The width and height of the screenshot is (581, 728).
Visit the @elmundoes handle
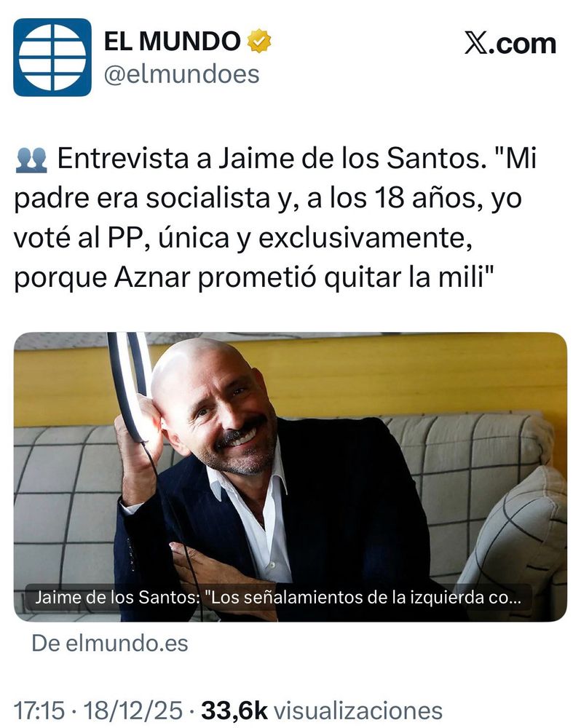[x=181, y=74]
